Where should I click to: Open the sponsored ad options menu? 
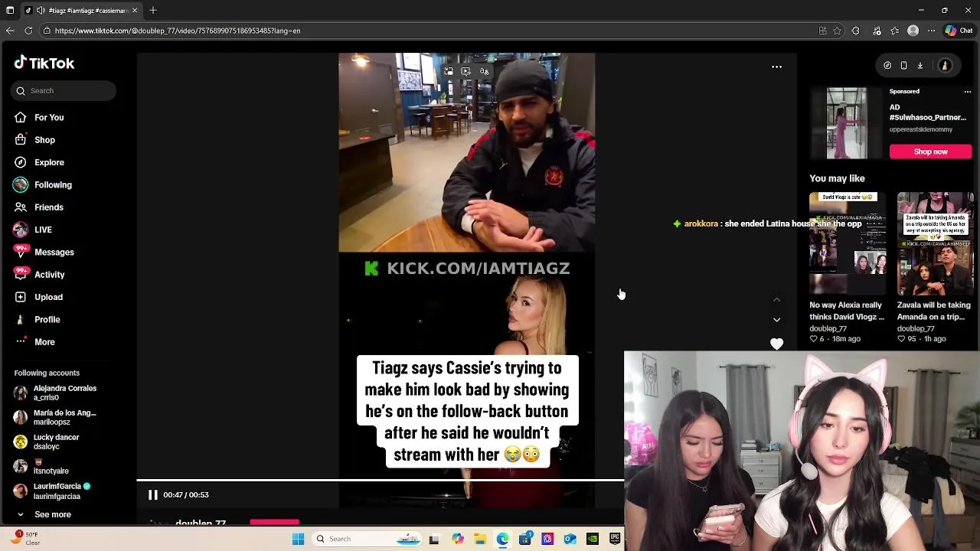pyautogui.click(x=967, y=92)
